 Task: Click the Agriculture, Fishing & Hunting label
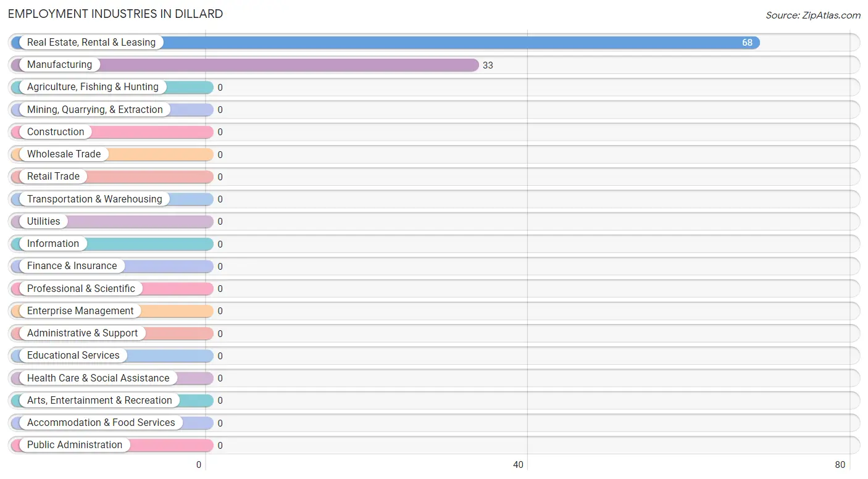click(x=93, y=87)
